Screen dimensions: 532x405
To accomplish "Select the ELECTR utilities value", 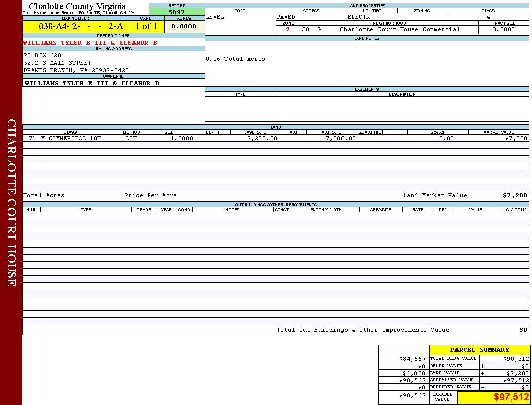I will tap(359, 17).
